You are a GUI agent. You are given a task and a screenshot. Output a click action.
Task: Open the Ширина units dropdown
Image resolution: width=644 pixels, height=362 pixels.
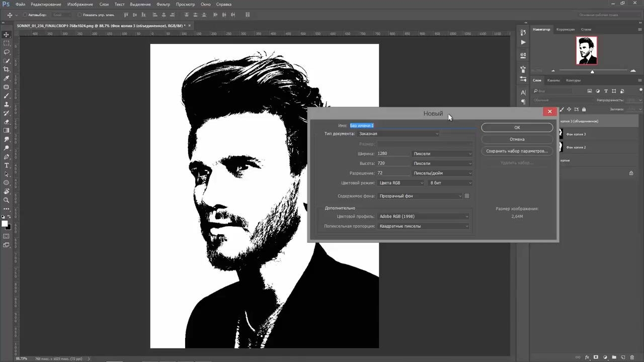pyautogui.click(x=442, y=153)
